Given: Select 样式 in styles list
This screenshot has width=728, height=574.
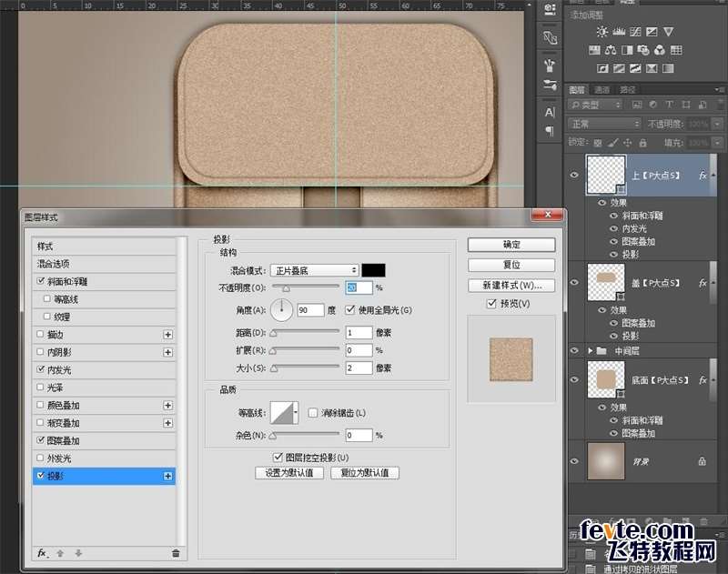Looking at the screenshot, I should [104, 246].
